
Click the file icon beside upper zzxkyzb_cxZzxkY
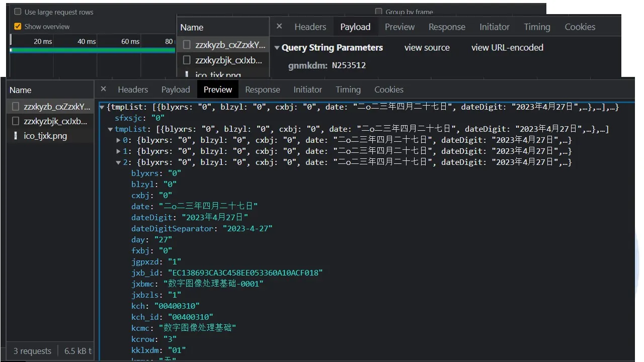pos(187,45)
